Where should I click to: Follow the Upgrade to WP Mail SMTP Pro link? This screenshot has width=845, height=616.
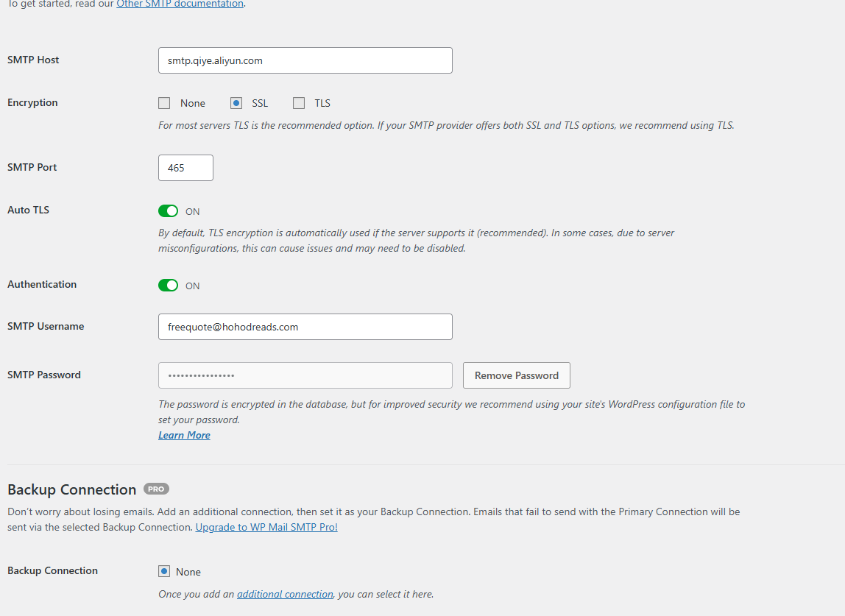266,527
